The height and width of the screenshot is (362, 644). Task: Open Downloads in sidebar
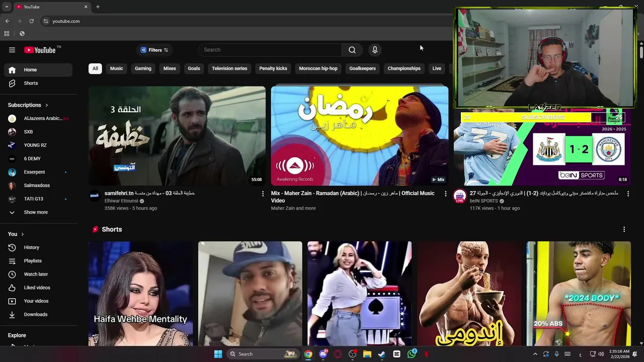[38, 314]
